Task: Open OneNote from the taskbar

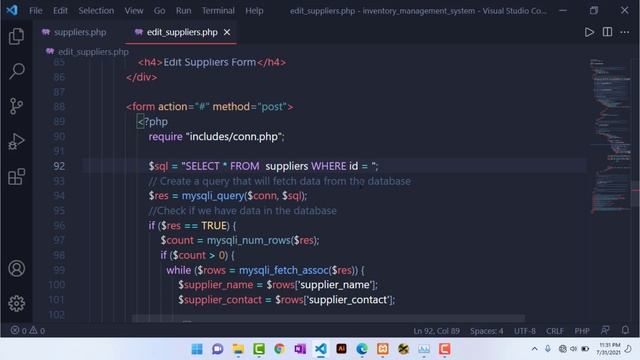Action: pyautogui.click(x=300, y=349)
